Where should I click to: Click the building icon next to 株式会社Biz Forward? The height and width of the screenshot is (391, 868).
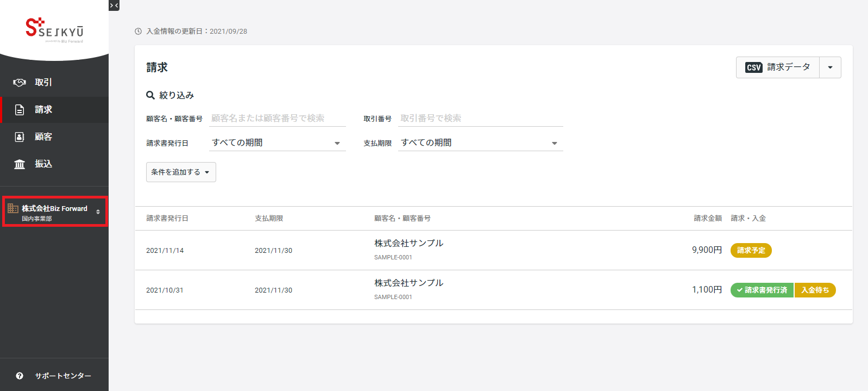click(12, 208)
